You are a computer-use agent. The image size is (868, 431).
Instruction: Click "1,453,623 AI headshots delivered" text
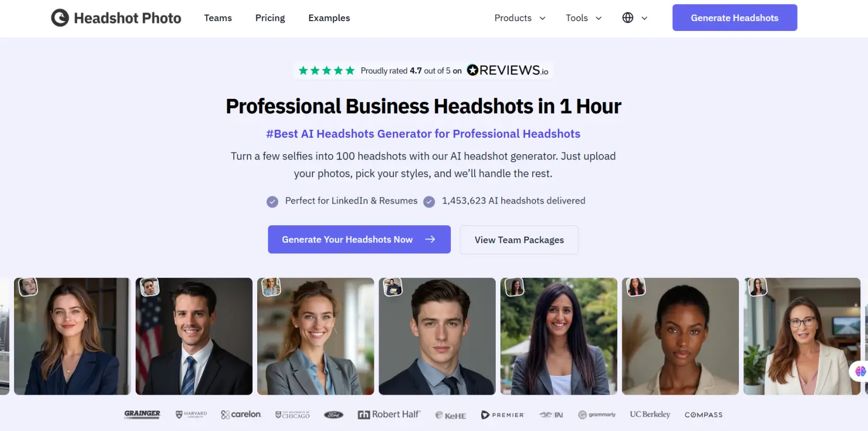click(513, 201)
